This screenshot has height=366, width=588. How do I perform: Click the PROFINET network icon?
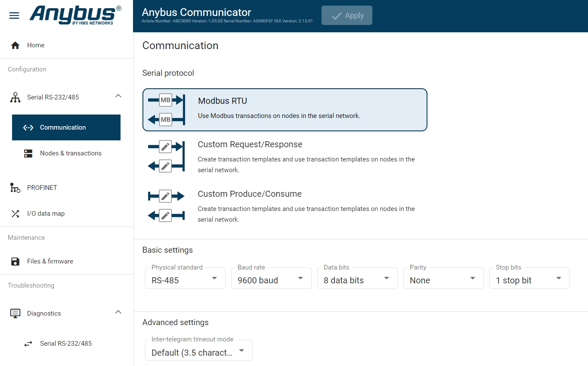coord(15,188)
